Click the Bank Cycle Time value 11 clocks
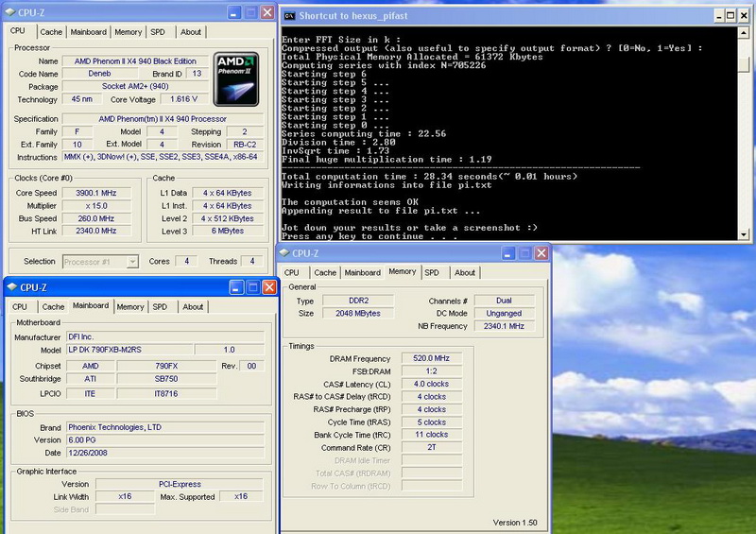The image size is (756, 534). 432,435
